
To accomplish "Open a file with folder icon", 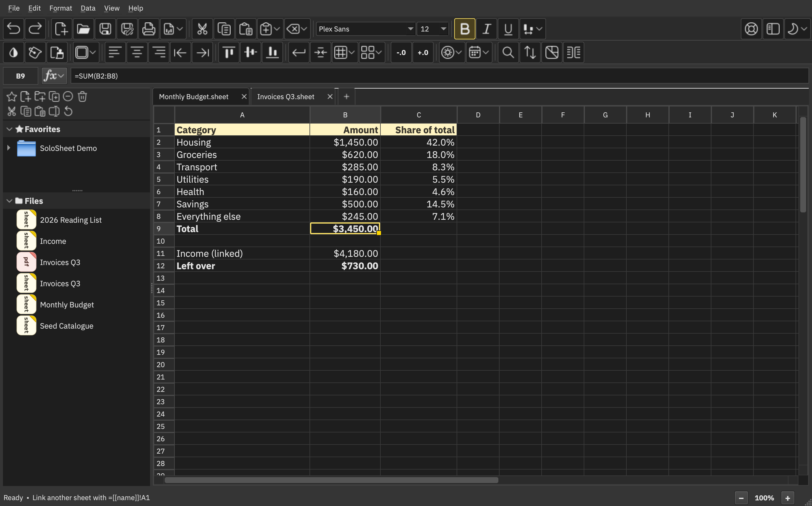I will click(83, 29).
